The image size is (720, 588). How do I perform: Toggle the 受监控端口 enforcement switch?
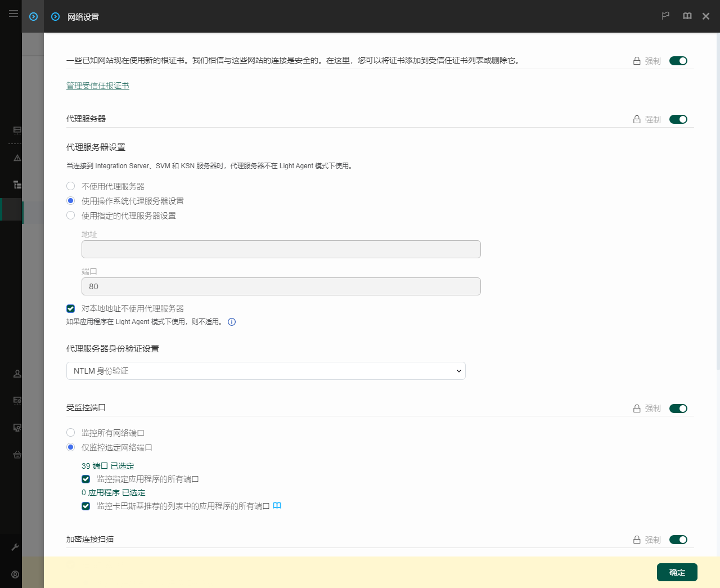678,409
